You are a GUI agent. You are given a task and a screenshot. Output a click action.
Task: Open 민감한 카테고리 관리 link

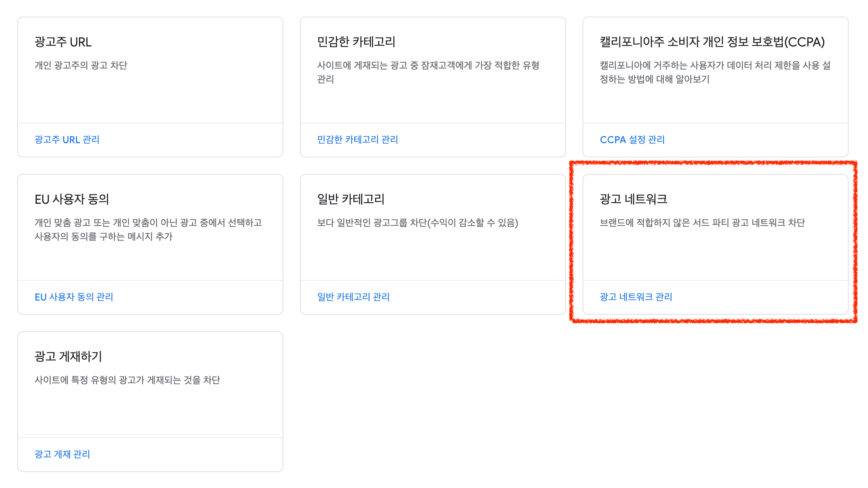[x=358, y=140]
